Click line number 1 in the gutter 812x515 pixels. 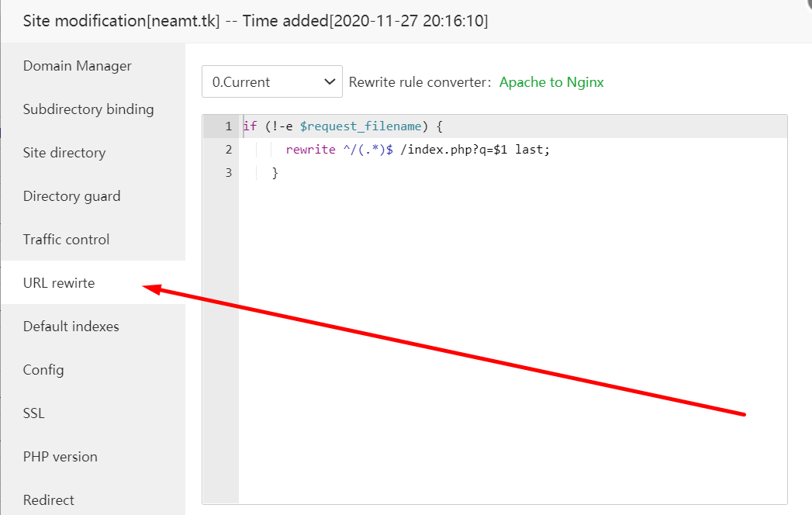click(228, 126)
